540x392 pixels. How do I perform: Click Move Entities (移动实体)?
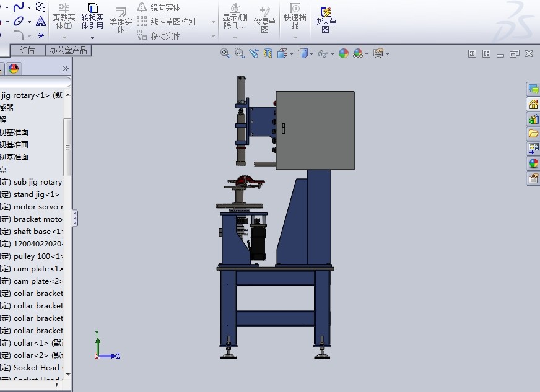(x=159, y=36)
